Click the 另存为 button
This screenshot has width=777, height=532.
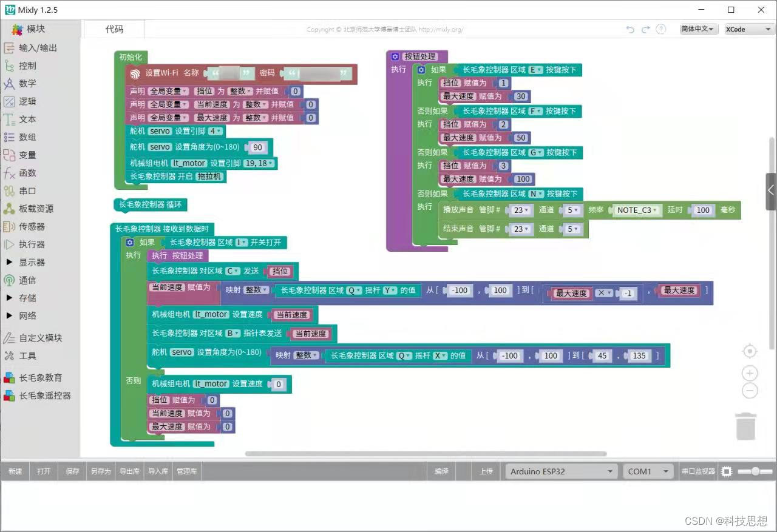pyautogui.click(x=101, y=471)
